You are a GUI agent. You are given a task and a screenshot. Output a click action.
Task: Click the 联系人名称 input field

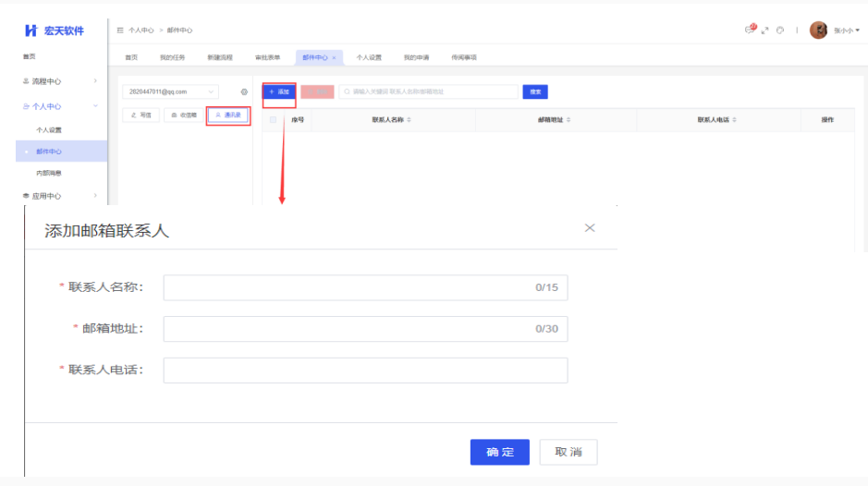(x=365, y=287)
